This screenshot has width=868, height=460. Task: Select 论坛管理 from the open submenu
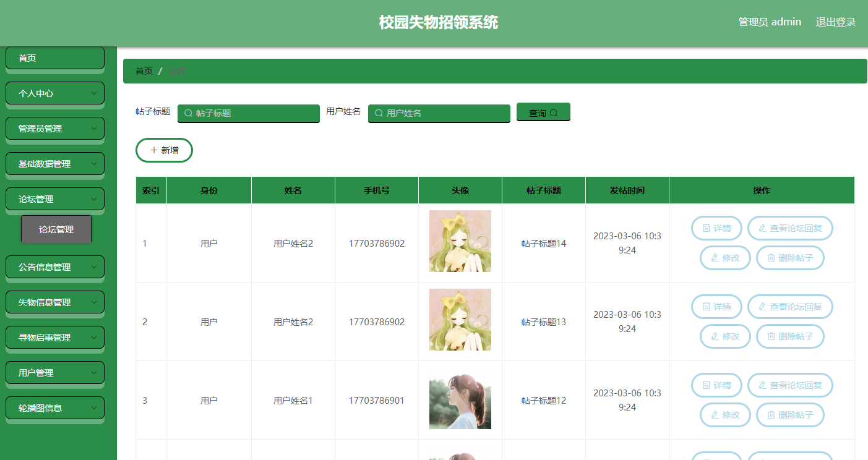coord(56,229)
